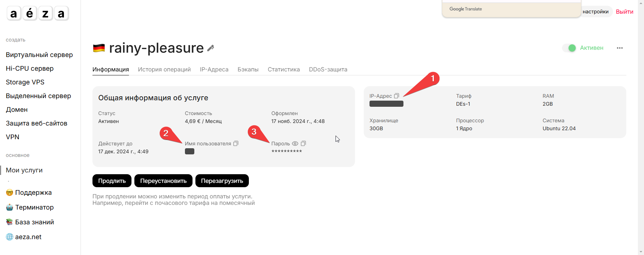Click the RAM value 2GB

(548, 104)
